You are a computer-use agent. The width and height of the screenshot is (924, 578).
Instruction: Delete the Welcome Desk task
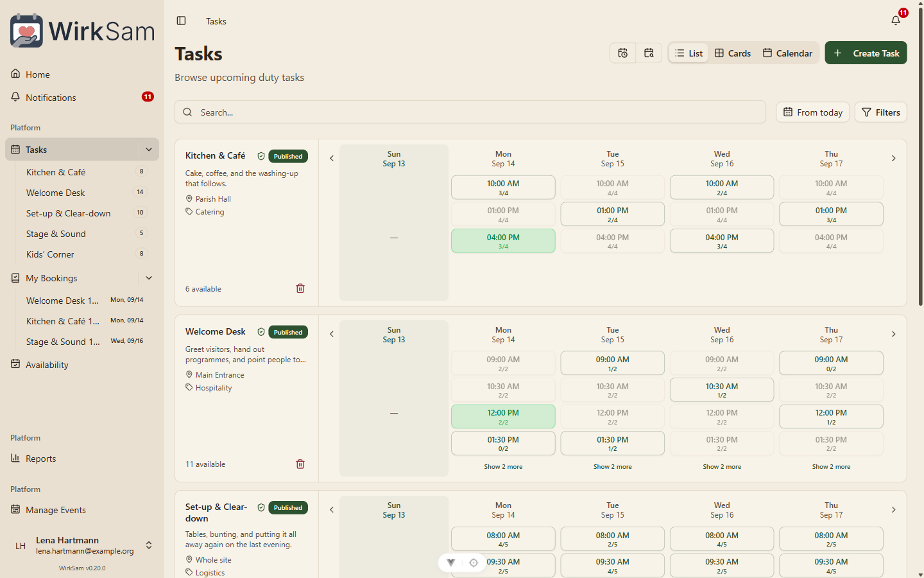pyautogui.click(x=300, y=464)
